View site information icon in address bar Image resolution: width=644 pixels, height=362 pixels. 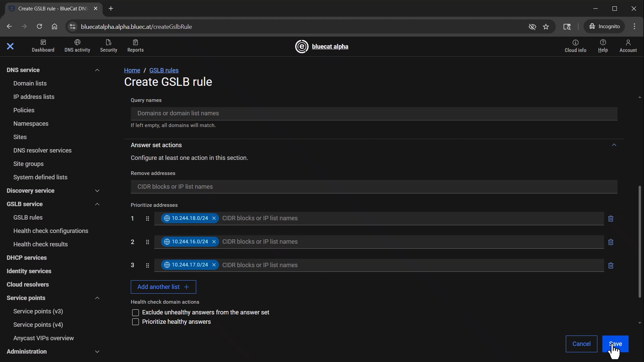tap(72, 26)
